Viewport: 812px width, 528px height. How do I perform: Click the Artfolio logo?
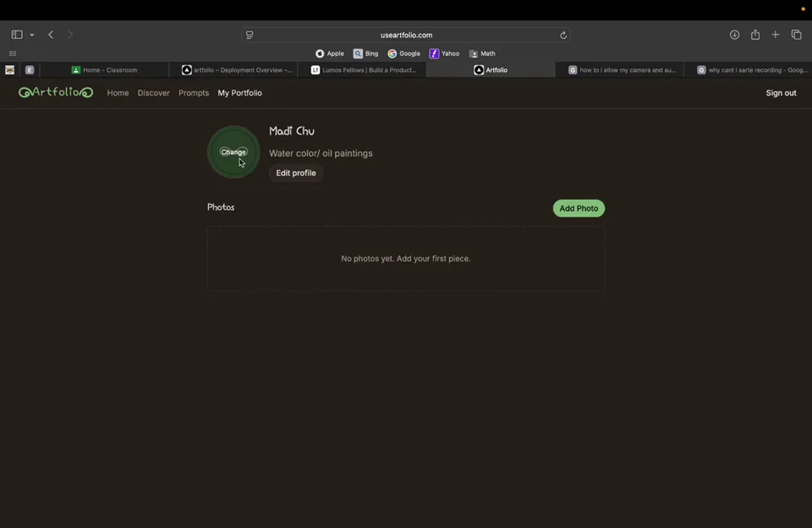tap(56, 92)
